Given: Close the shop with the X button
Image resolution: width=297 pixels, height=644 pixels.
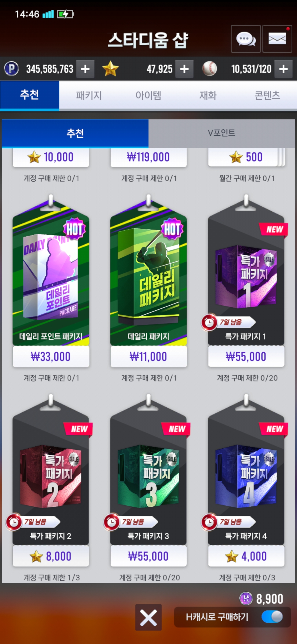Looking at the screenshot, I should [148, 617].
